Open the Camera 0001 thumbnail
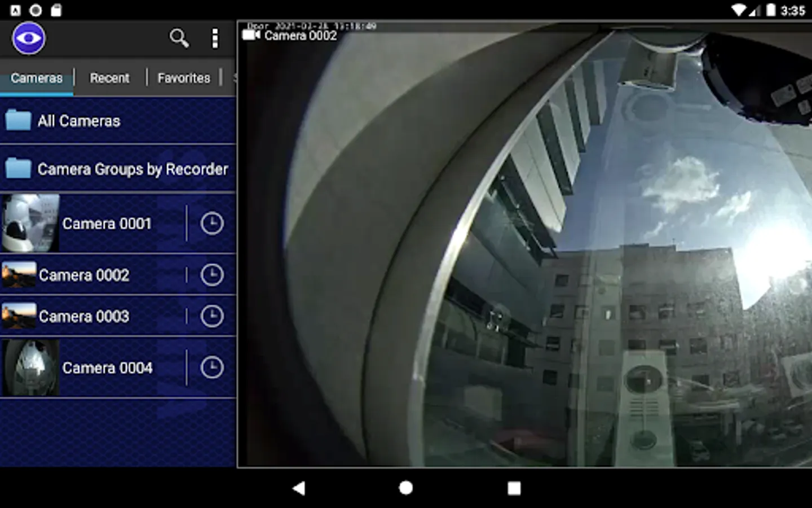The image size is (812, 508). click(x=30, y=223)
